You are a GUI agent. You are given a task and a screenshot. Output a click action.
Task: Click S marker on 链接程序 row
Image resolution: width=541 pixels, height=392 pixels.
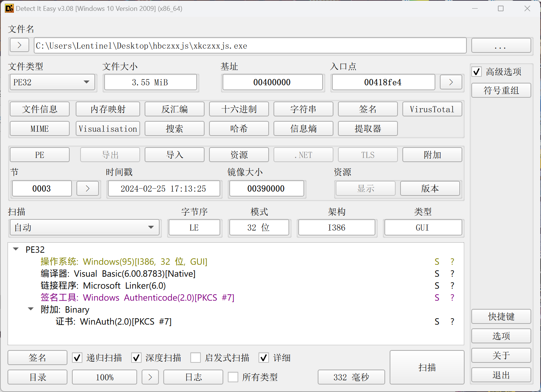[x=437, y=286]
